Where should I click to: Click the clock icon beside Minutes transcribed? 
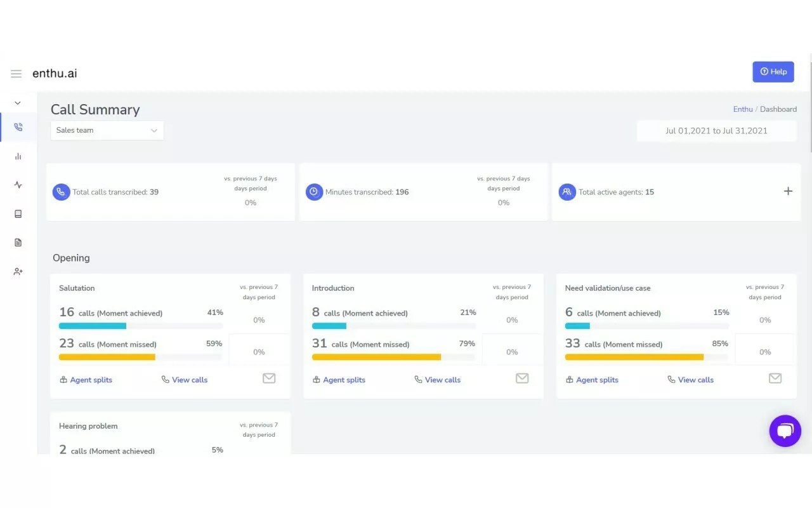click(x=314, y=191)
